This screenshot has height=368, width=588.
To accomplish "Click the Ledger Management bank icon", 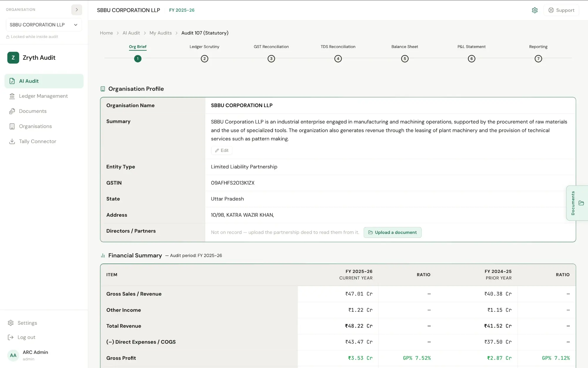I will 12,96.
